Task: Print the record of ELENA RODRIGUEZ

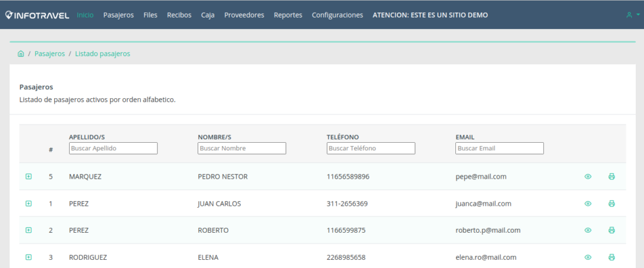Action: [611, 257]
